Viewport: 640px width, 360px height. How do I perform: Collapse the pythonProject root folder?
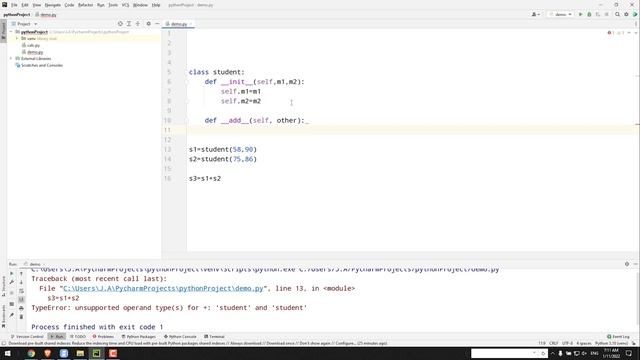[x=11, y=32]
